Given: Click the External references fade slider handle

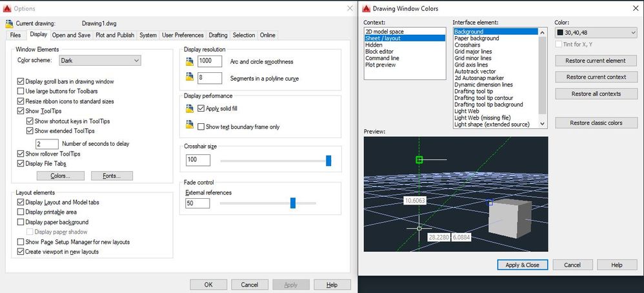Looking at the screenshot, I should point(293,203).
